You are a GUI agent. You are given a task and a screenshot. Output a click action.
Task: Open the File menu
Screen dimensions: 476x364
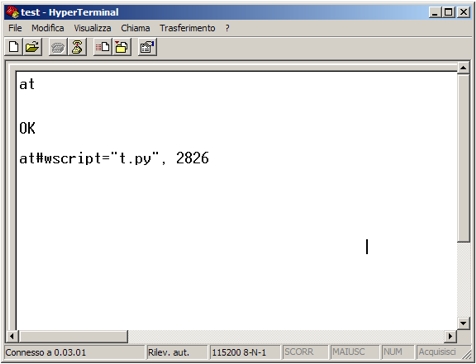pyautogui.click(x=15, y=28)
